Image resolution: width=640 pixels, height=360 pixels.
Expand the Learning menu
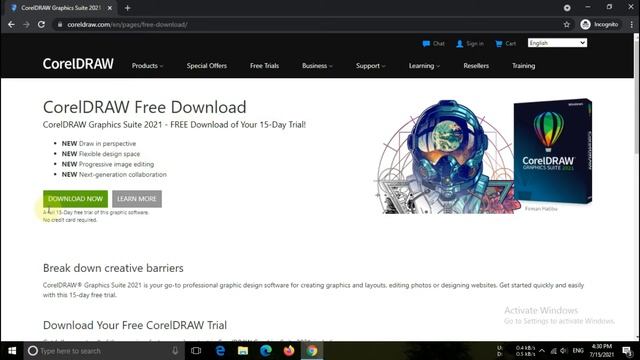pyautogui.click(x=424, y=66)
